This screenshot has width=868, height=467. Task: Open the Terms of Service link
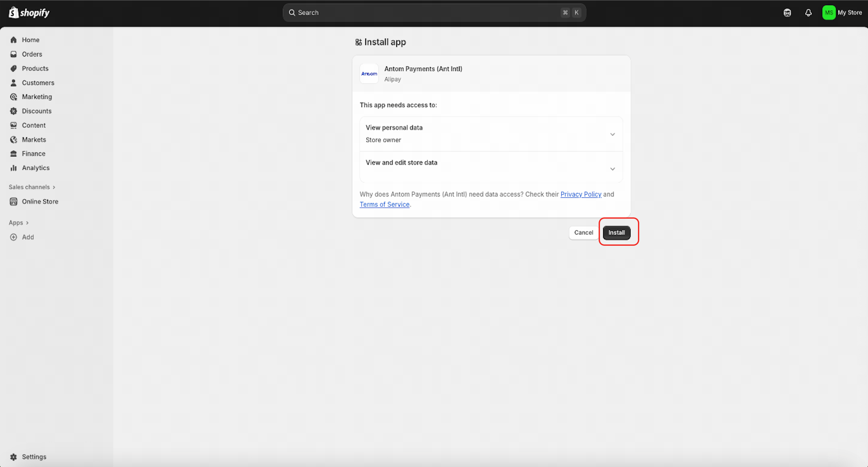tap(384, 204)
